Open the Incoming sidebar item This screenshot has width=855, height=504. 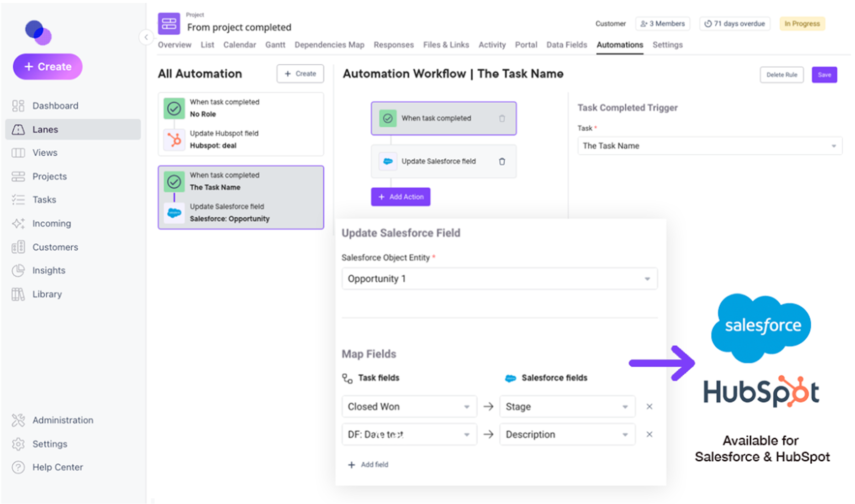(51, 224)
